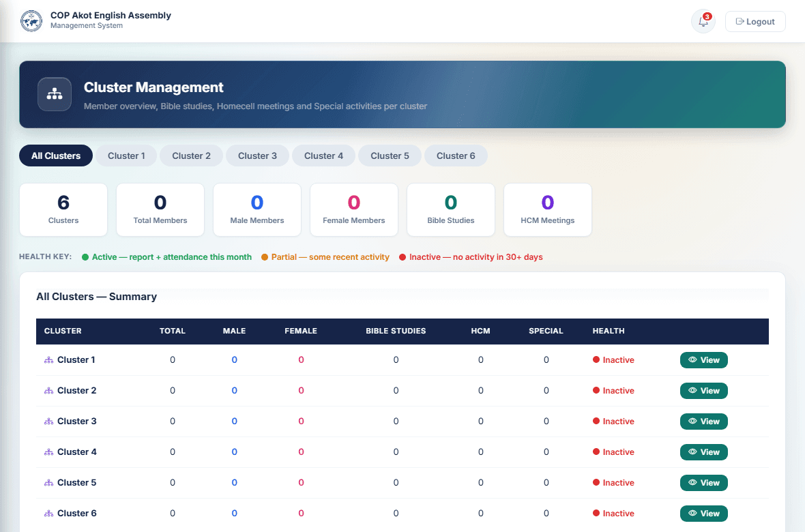805x532 pixels.
Task: Switch to the Cluster 4 tab
Action: (x=323, y=156)
